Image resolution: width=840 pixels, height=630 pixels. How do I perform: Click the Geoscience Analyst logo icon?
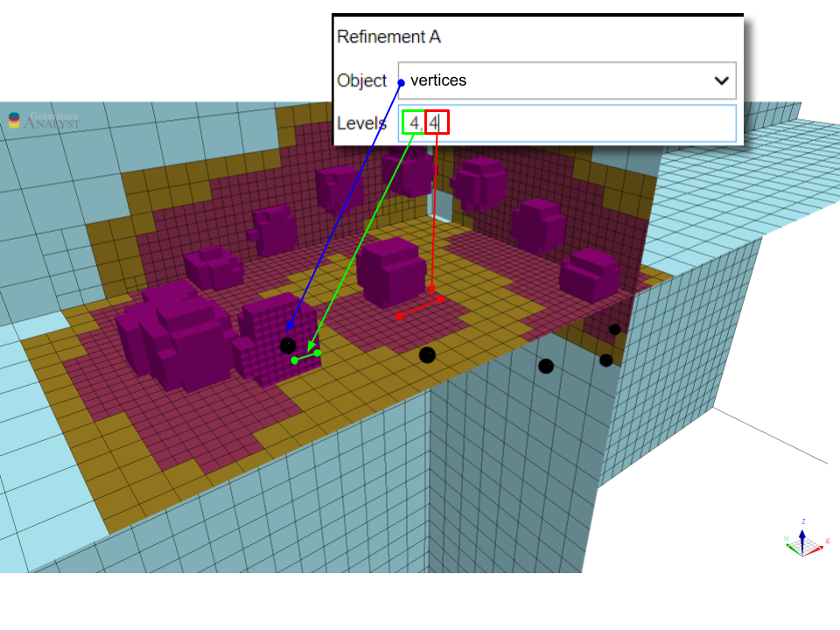[14, 120]
